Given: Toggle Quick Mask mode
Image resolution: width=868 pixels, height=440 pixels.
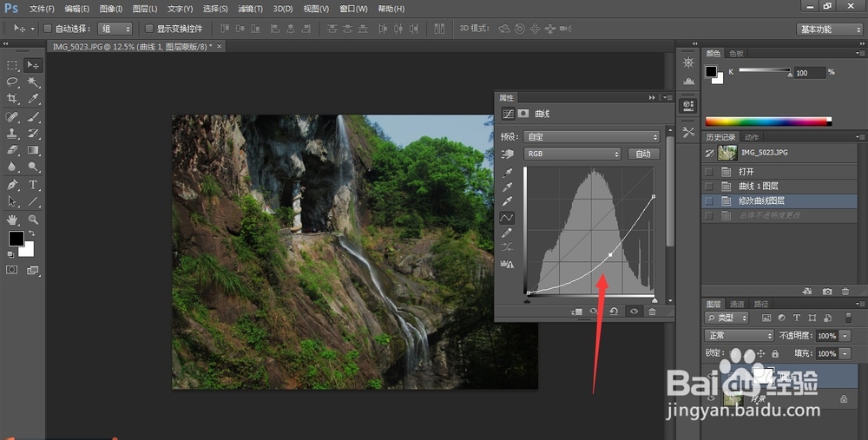Looking at the screenshot, I should pyautogui.click(x=11, y=270).
